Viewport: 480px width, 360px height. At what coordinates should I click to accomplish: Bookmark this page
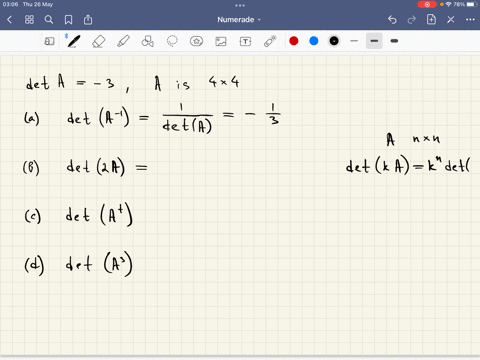coord(68,20)
